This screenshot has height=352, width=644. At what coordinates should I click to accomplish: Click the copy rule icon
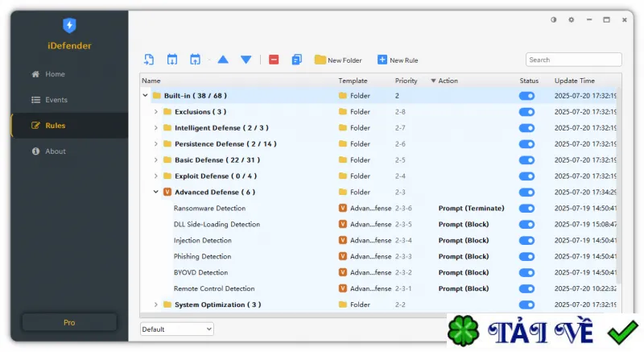(x=296, y=60)
